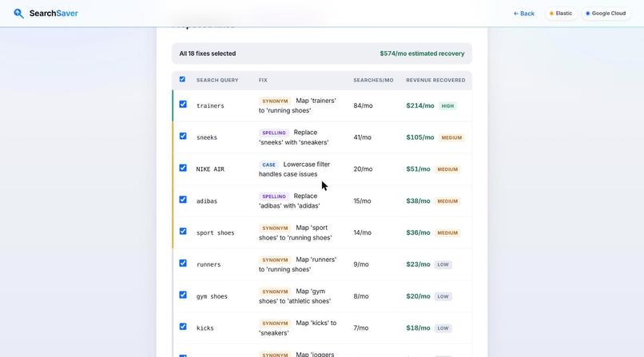The image size is (644, 357).
Task: Click the HIGH badge beside $214/mo
Action: pos(447,106)
